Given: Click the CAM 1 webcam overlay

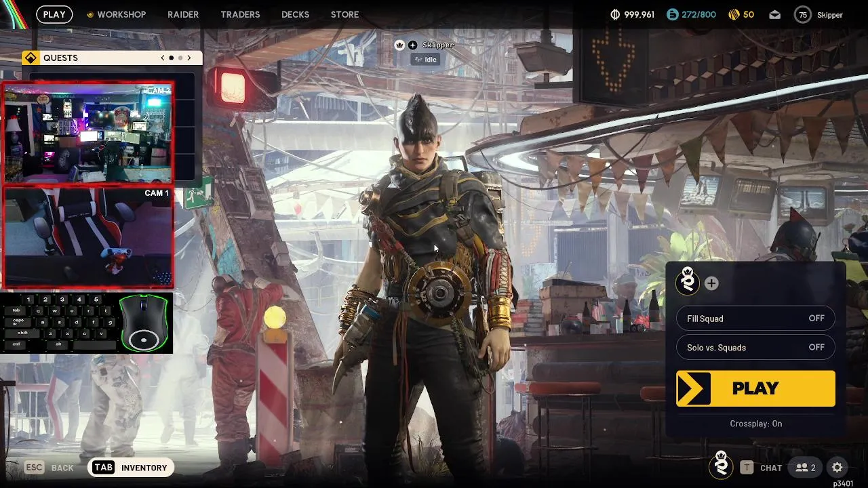Looking at the screenshot, I should (88, 237).
